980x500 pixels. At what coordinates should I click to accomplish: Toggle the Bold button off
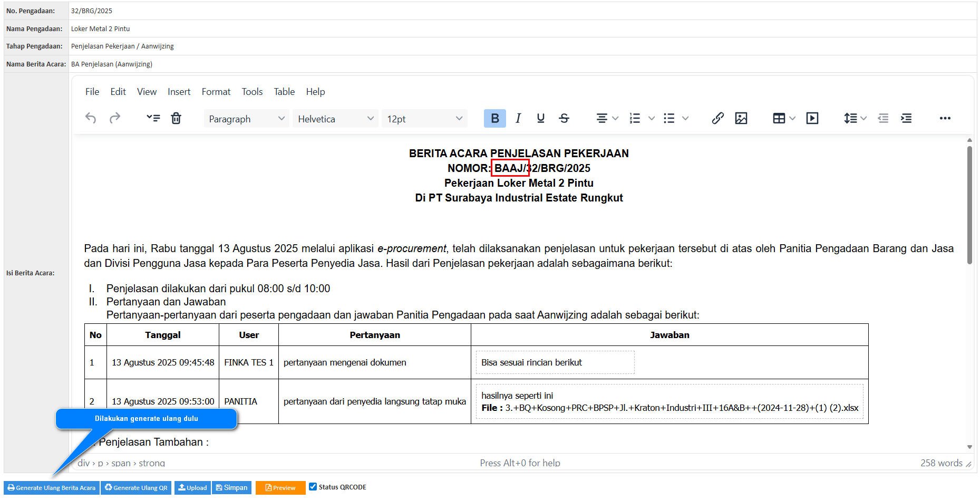tap(494, 118)
